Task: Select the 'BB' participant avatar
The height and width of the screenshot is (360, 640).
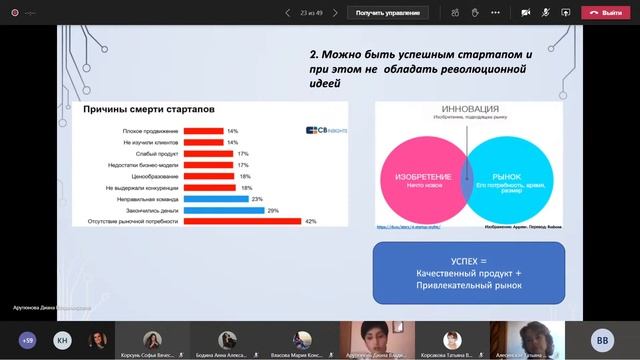Action: tap(602, 340)
